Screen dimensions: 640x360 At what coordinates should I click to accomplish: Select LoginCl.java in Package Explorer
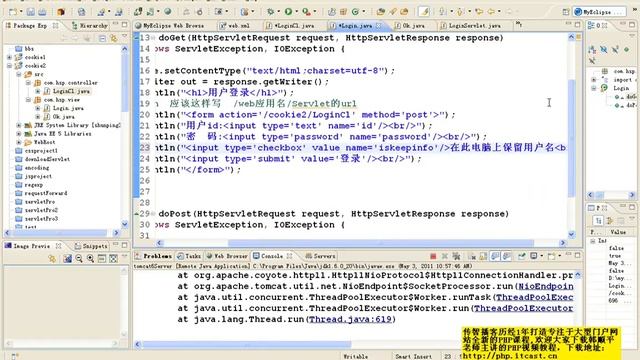click(71, 91)
